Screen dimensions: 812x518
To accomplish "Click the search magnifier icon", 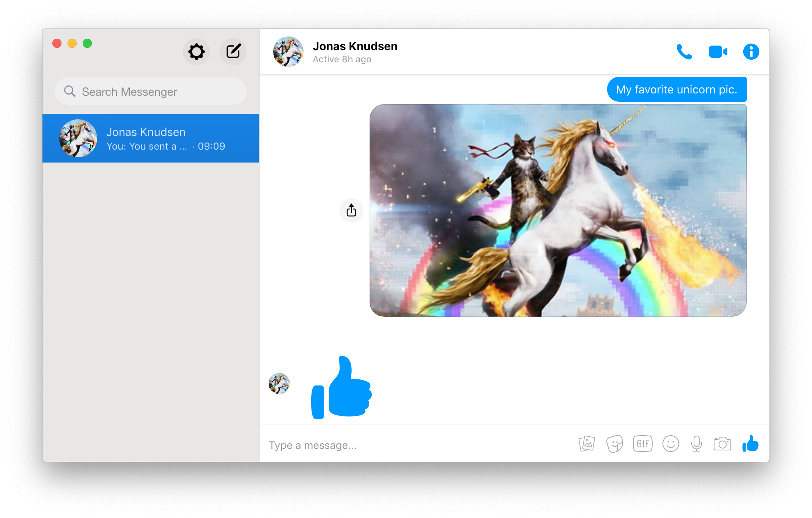I will [x=70, y=91].
